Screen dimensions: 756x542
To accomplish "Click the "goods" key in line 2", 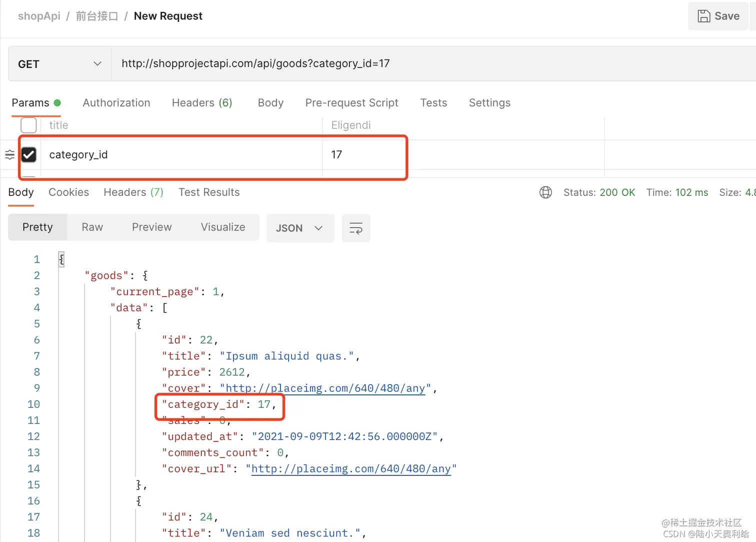I will coord(106,275).
